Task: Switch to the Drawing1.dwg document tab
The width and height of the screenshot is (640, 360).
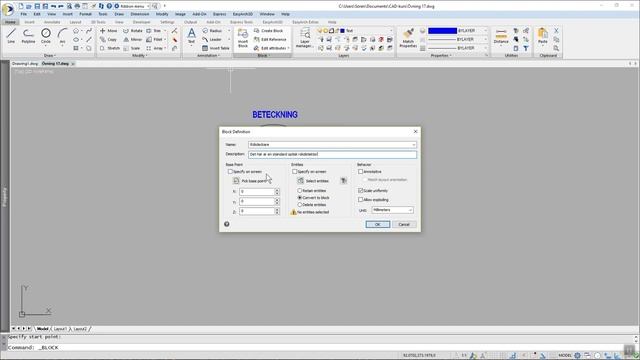Action: pyautogui.click(x=25, y=64)
